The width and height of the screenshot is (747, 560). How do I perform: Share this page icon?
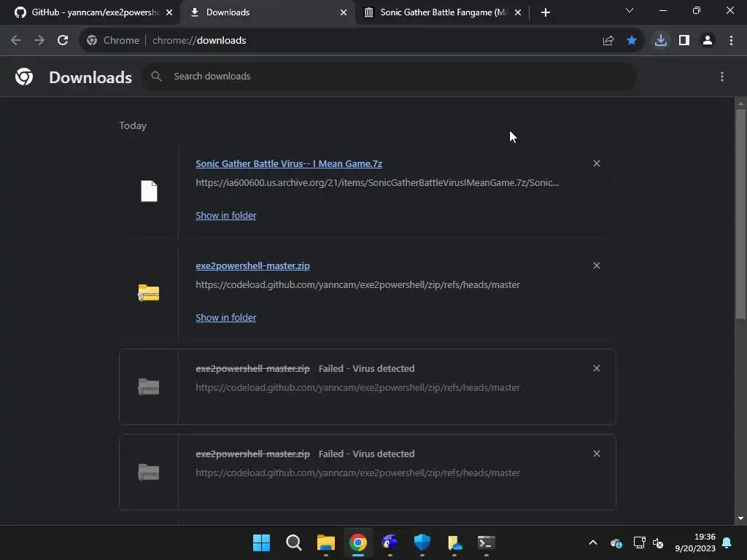pyautogui.click(x=608, y=41)
